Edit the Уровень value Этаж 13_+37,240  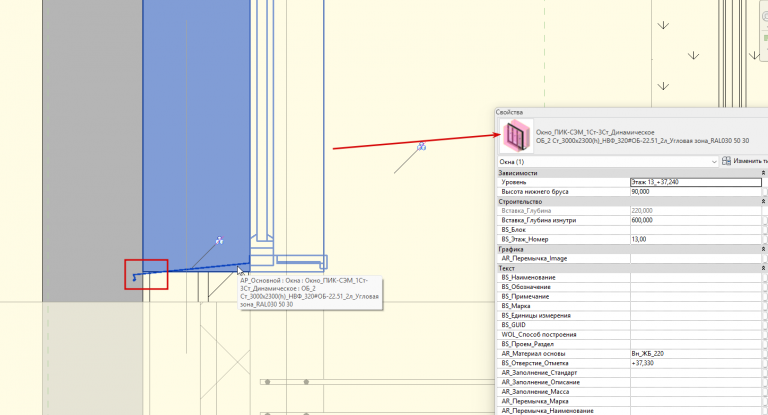(x=696, y=182)
